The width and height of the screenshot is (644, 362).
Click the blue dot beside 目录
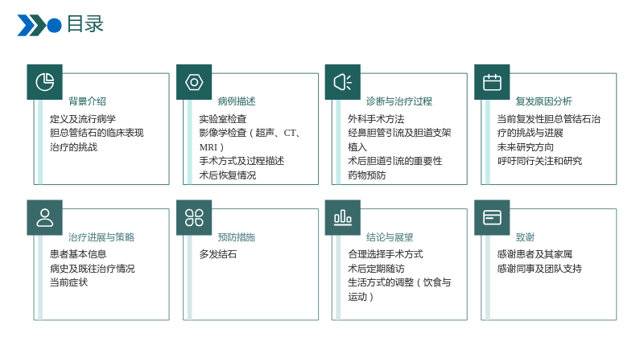coord(54,26)
